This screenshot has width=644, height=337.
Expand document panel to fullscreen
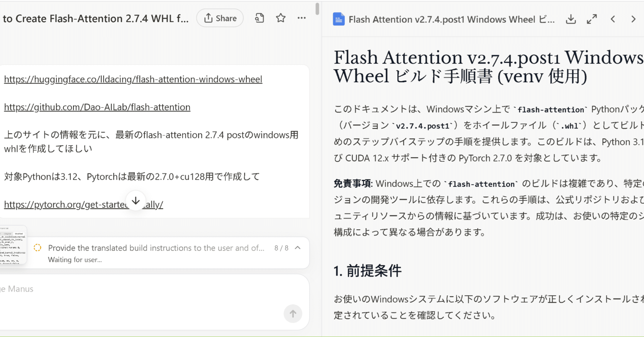591,19
